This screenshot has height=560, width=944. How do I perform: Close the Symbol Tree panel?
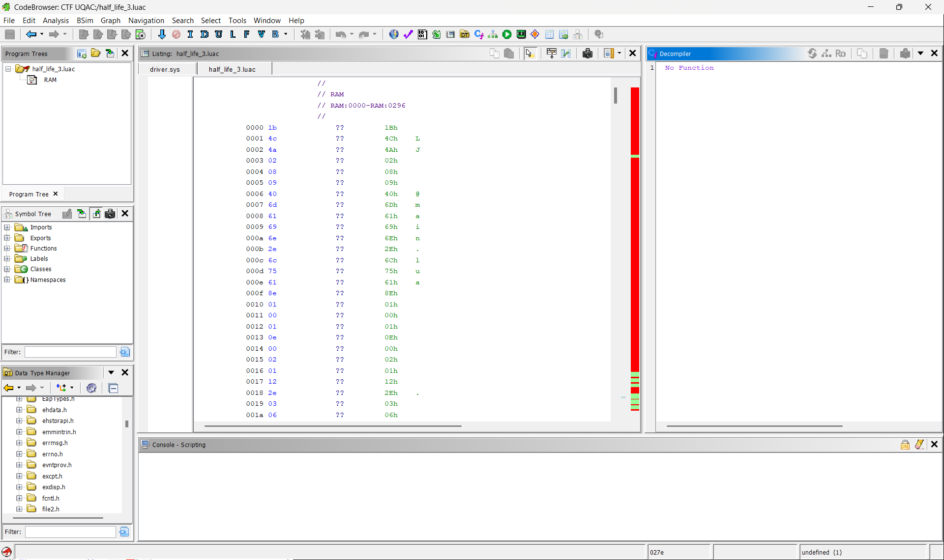(125, 213)
